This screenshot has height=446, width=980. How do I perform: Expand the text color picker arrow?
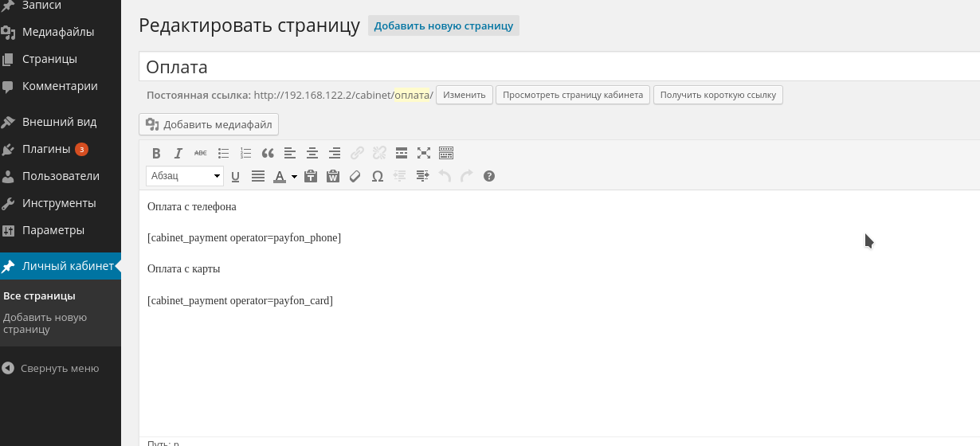coord(294,176)
